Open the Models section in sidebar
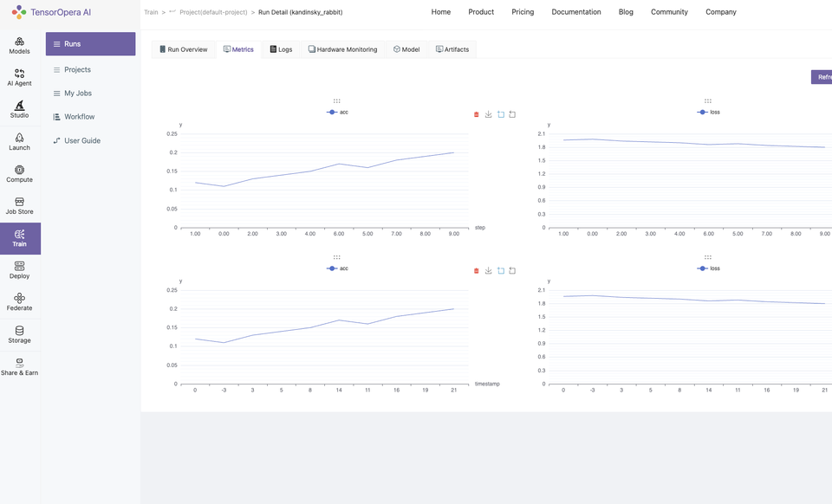 19,46
